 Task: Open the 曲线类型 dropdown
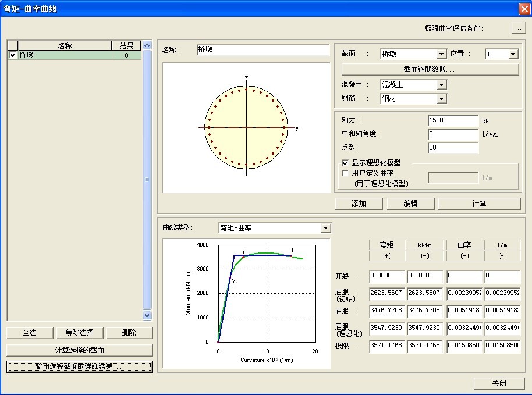[325, 228]
